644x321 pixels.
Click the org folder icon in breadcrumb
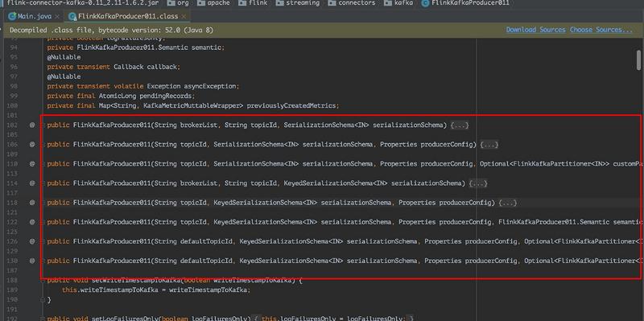171,3
